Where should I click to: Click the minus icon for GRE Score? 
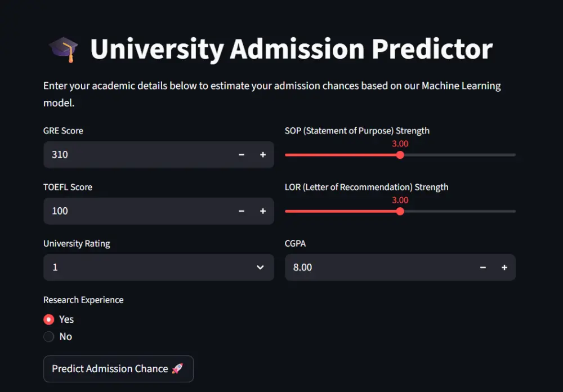[x=242, y=155]
